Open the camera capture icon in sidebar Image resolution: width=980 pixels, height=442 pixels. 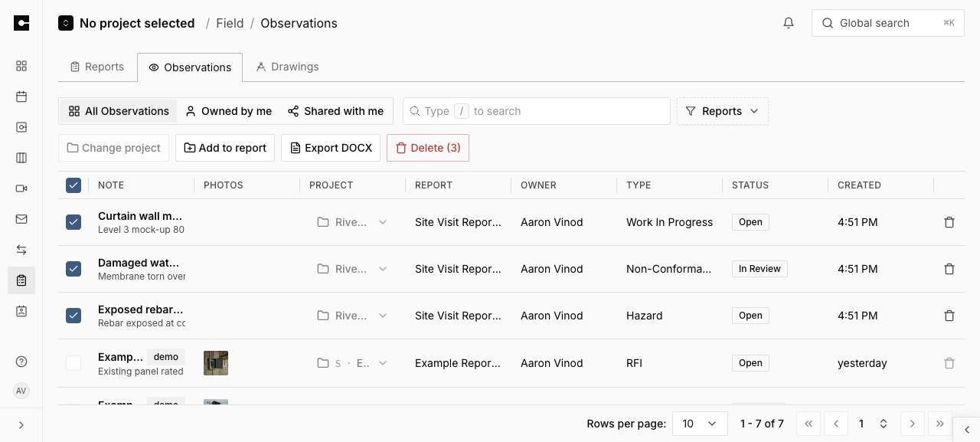[x=21, y=127]
